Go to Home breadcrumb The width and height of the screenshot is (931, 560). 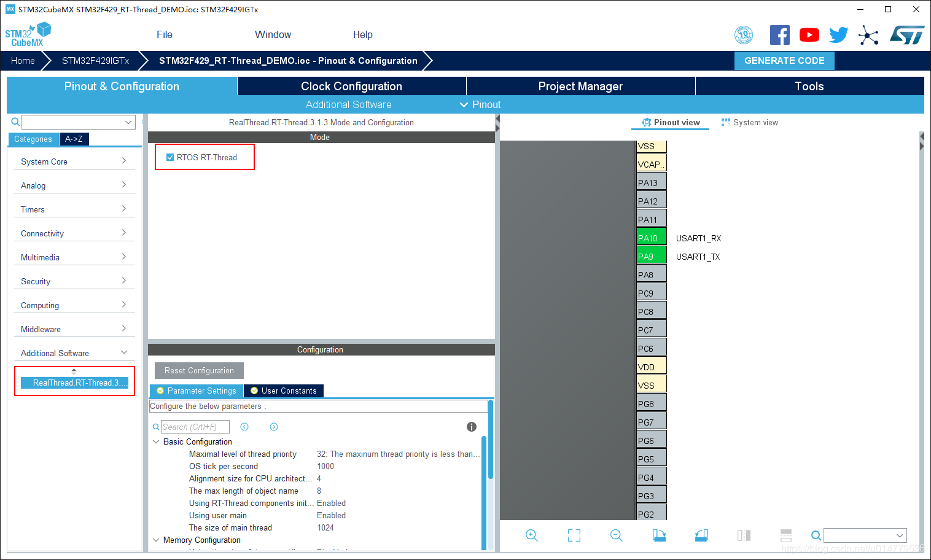tap(23, 61)
